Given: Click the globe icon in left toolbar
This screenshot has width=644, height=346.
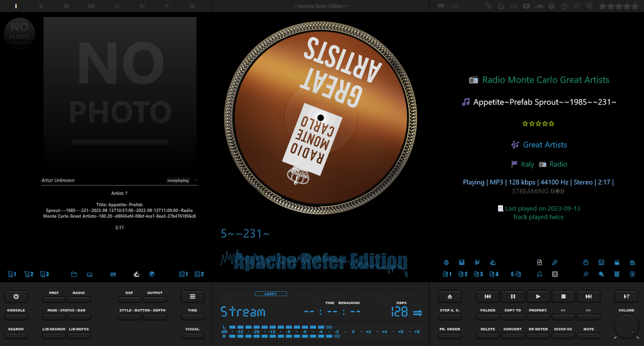Looking at the screenshot, I should [x=152, y=274].
